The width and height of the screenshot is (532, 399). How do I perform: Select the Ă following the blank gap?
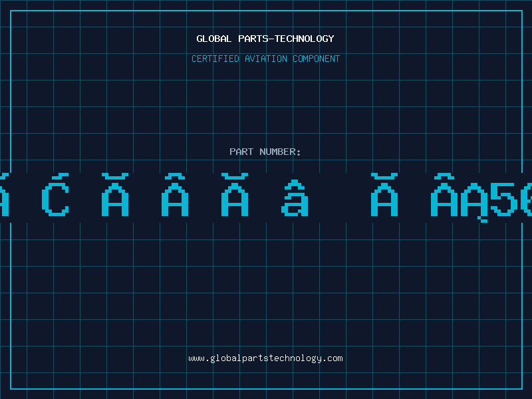(384, 198)
